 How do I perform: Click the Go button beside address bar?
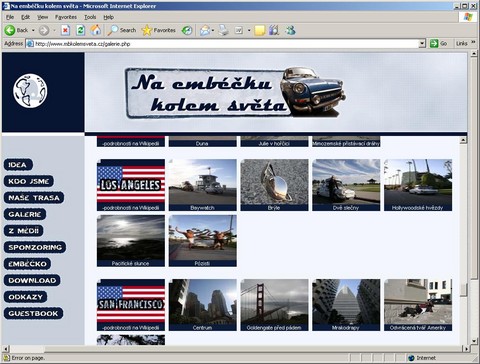(x=439, y=43)
